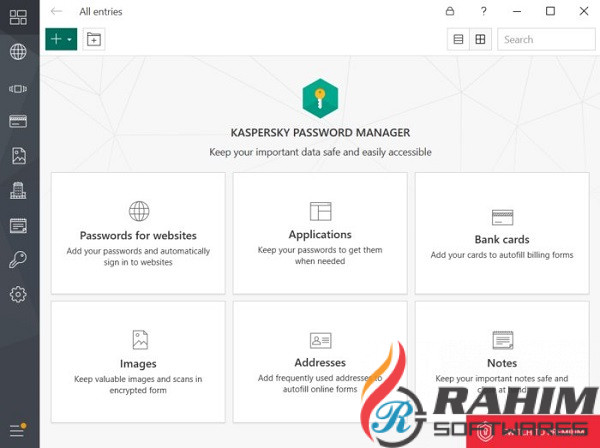
Task: Open help question mark
Action: [484, 11]
